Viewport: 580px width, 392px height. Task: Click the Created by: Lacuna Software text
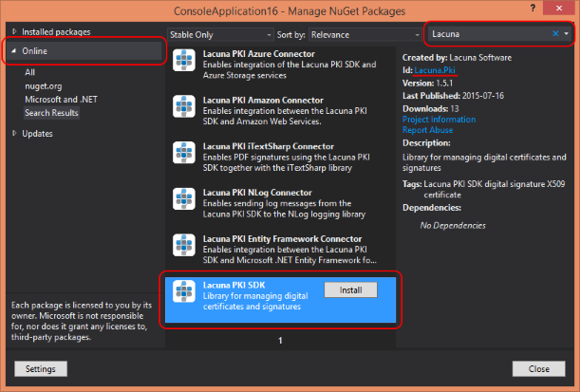tap(457, 58)
